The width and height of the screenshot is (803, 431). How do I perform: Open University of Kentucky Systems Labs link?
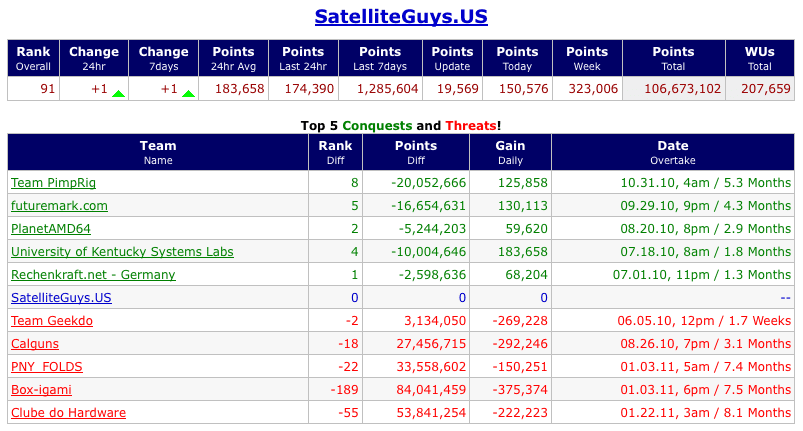tap(122, 252)
